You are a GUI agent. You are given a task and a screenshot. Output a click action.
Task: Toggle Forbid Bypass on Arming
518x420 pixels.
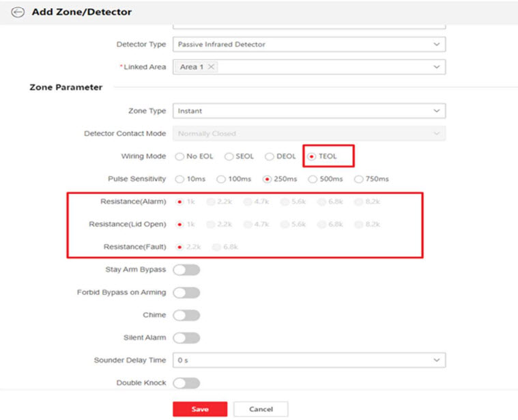point(186,292)
